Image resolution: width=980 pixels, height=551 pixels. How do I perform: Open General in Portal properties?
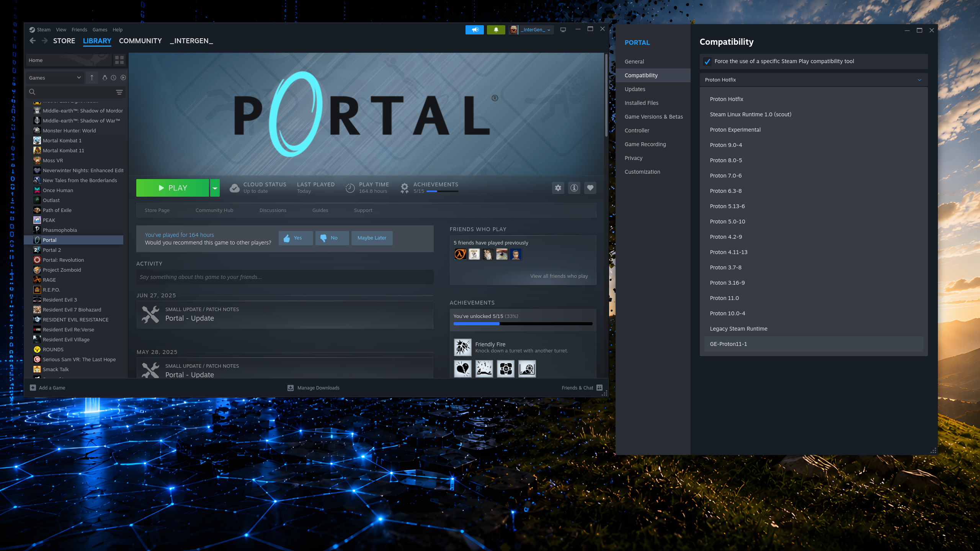[x=653, y=62]
